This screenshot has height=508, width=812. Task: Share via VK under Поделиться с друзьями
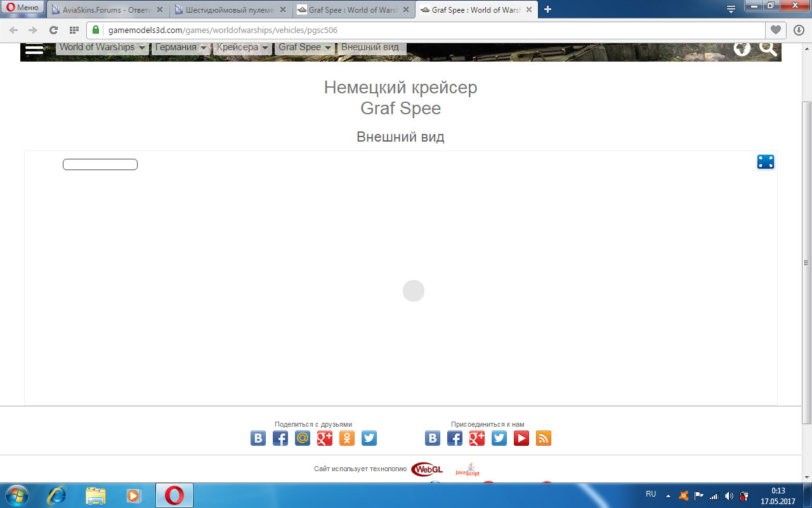[x=258, y=438]
